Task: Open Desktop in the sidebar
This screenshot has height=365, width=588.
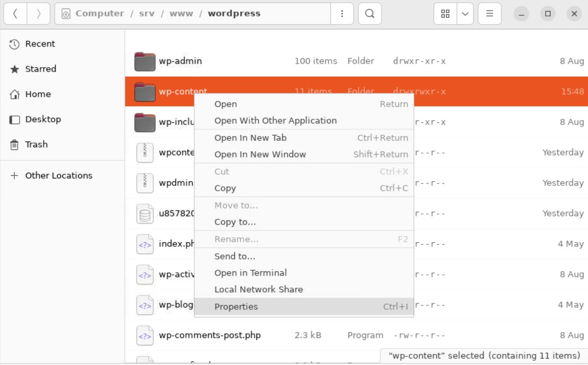Action: coord(62,119)
